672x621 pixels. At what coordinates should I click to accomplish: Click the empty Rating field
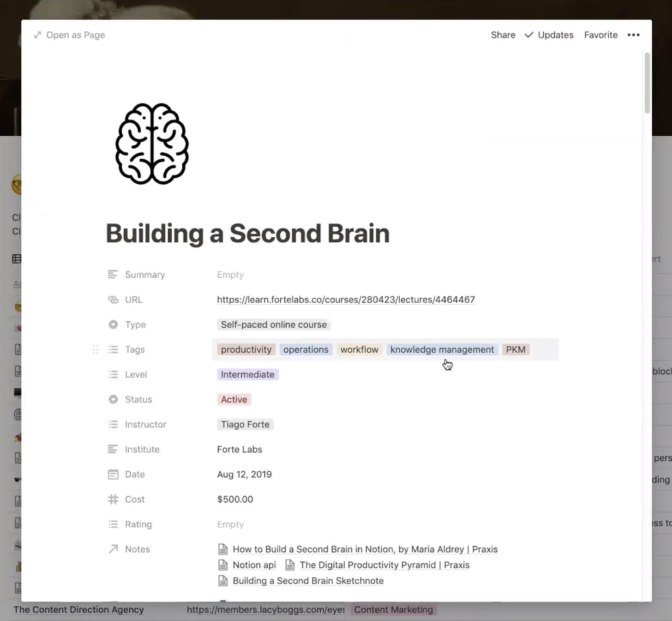coord(385,524)
